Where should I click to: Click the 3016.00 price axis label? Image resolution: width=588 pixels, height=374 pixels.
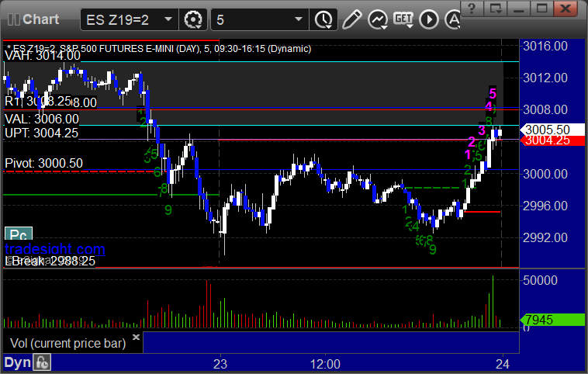(x=545, y=46)
